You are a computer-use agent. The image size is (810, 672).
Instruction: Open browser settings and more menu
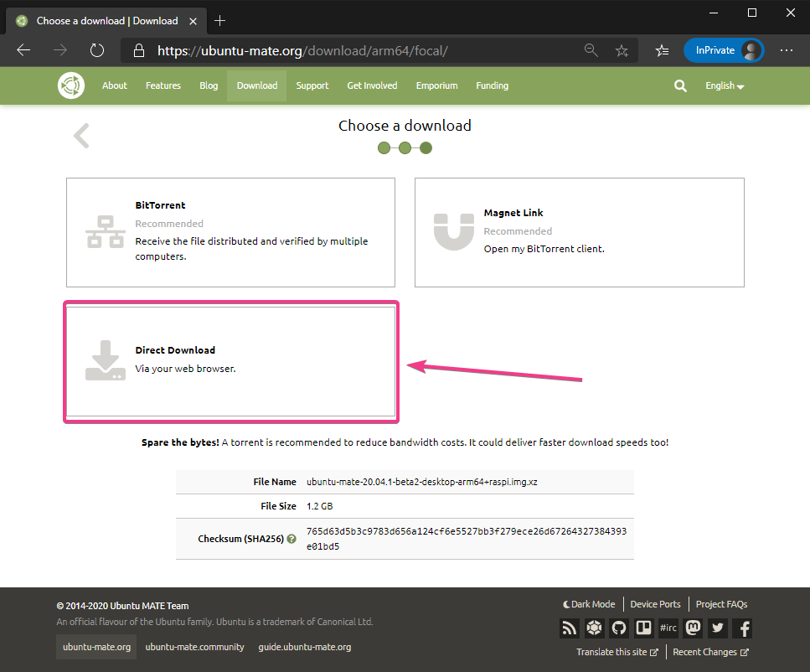pyautogui.click(x=787, y=50)
